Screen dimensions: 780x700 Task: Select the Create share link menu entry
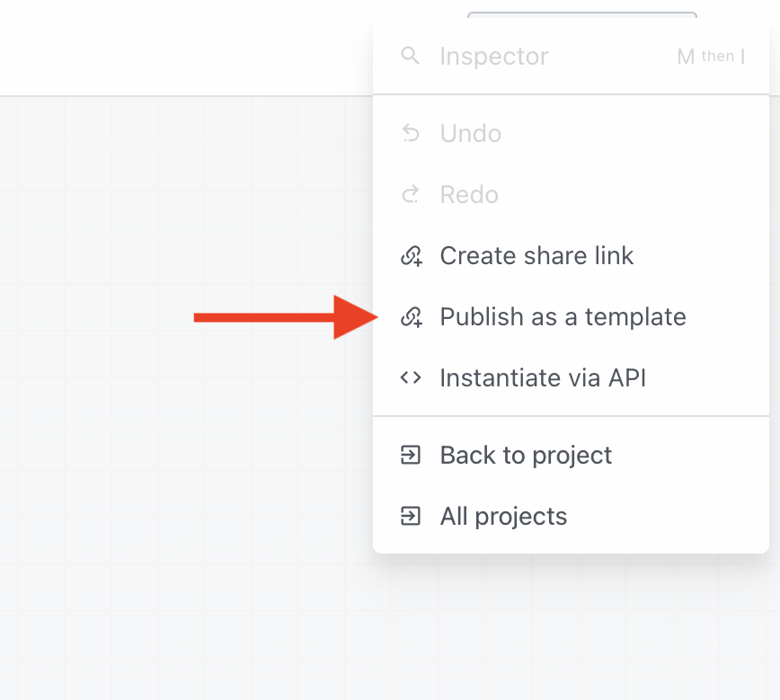536,255
